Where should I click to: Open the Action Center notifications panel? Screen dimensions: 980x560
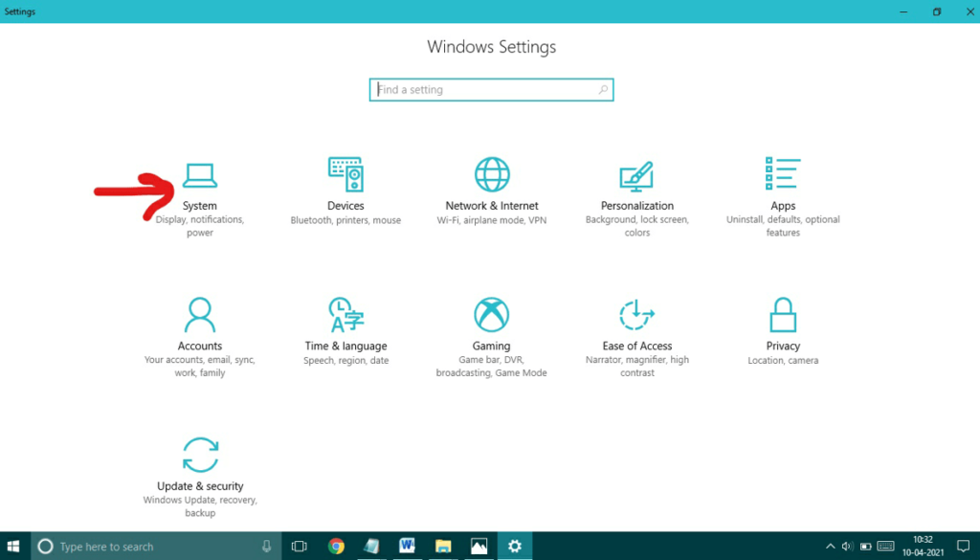964,547
